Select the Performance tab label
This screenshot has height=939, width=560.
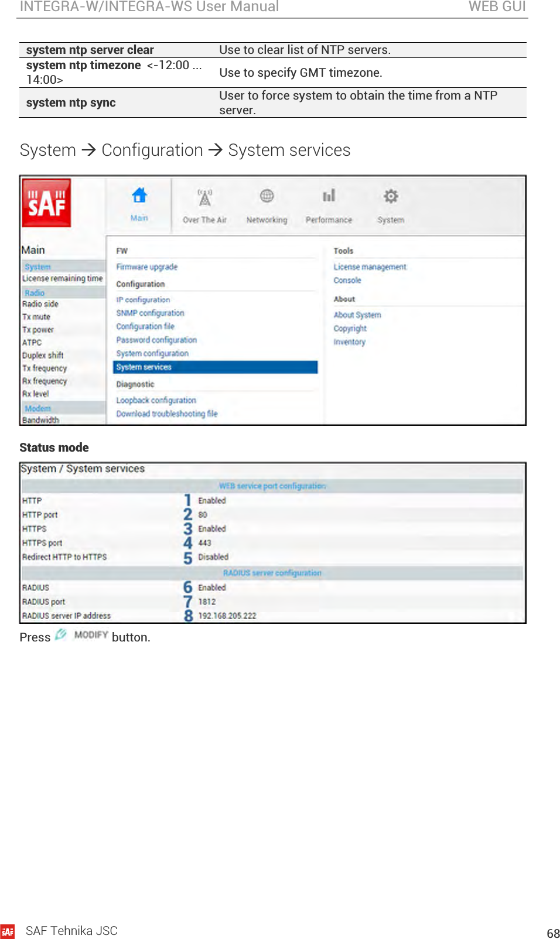[x=329, y=220]
